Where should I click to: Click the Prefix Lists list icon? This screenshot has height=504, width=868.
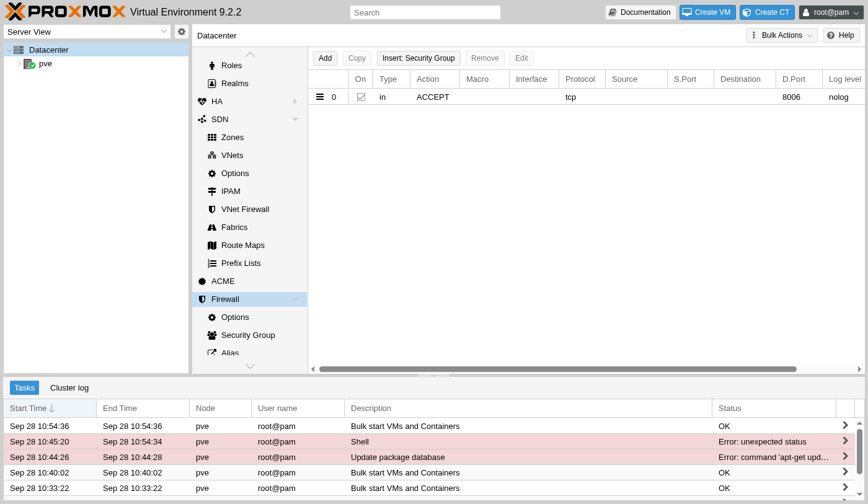pyautogui.click(x=212, y=263)
